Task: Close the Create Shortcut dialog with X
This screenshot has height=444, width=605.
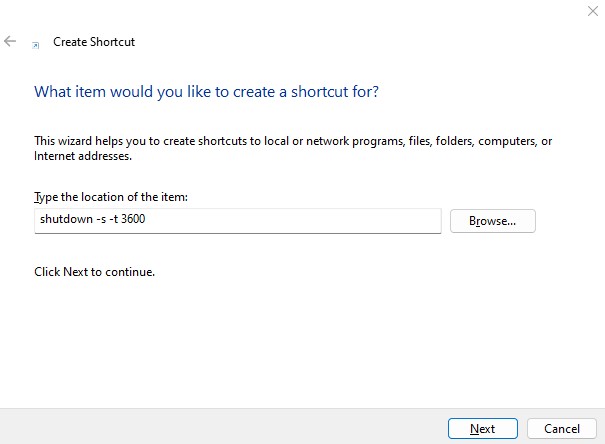Action: [593, 11]
